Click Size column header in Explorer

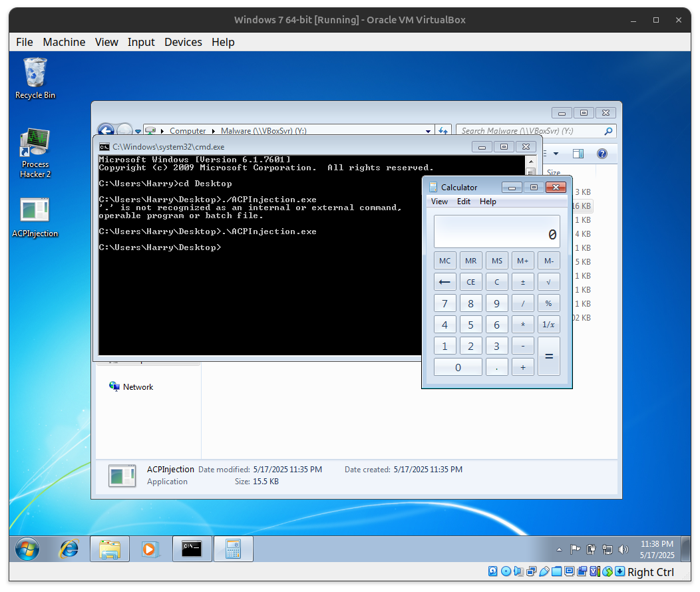tap(554, 173)
